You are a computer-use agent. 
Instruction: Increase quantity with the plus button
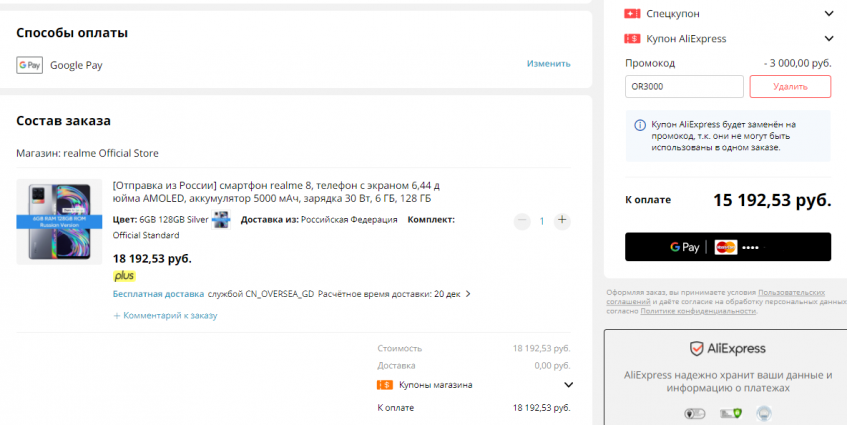(562, 220)
